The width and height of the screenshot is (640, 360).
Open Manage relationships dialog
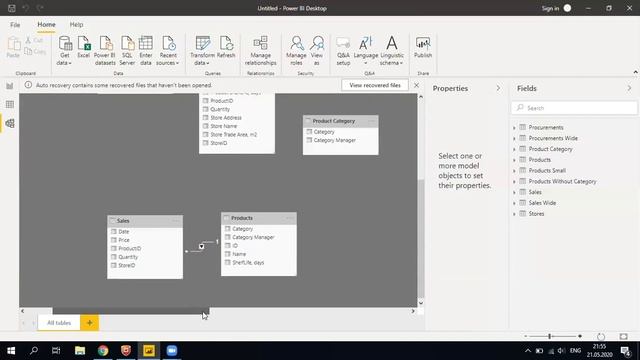[x=260, y=51]
